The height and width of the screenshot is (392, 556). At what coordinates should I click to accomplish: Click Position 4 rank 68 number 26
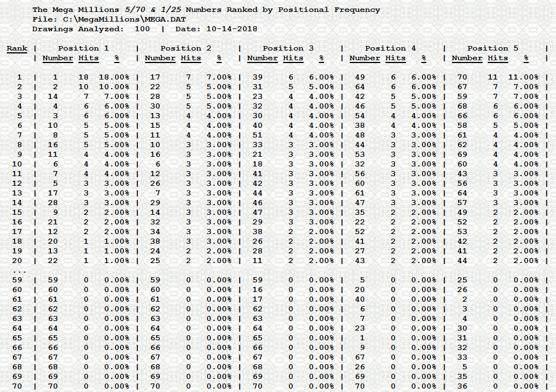coord(359,367)
